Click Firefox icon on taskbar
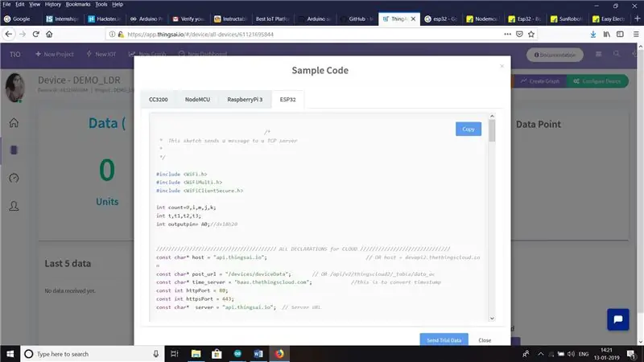Screen dimensions: 644x362 [279, 354]
